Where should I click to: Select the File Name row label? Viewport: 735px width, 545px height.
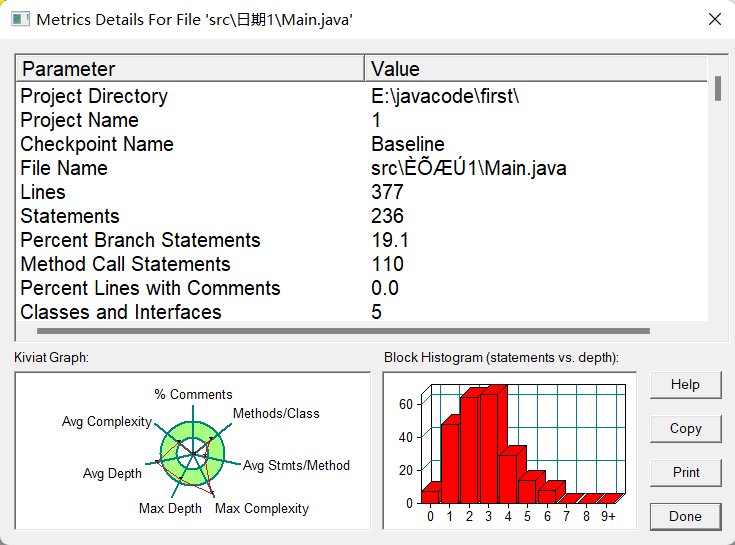pyautogui.click(x=64, y=168)
